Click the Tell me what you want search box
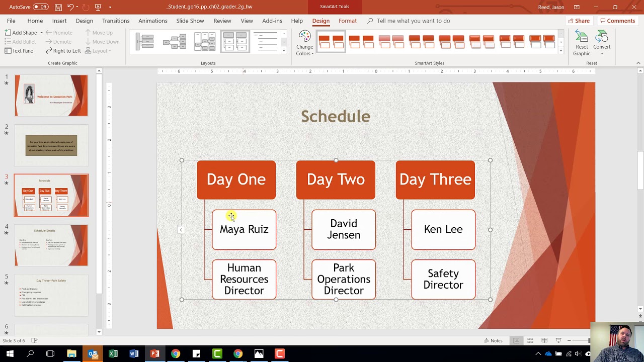The image size is (644, 362). pyautogui.click(x=409, y=21)
